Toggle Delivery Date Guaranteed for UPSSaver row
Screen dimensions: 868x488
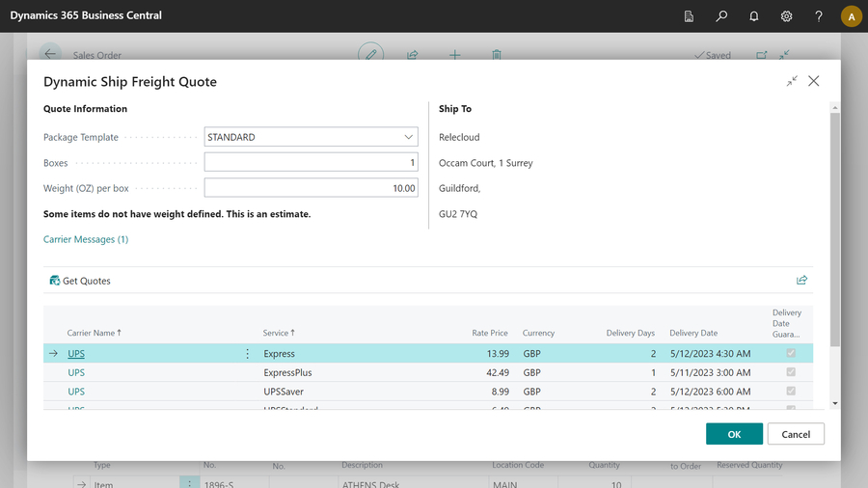[x=792, y=392]
